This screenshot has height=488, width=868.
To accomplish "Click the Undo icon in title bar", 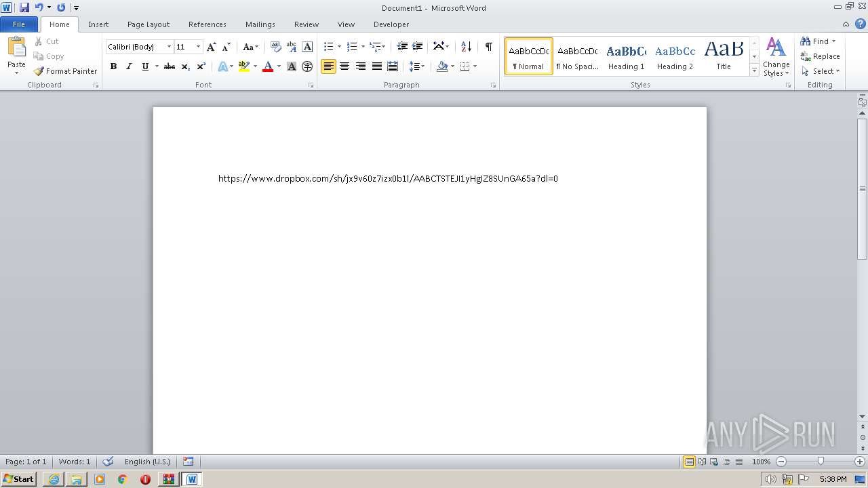I will (x=39, y=7).
